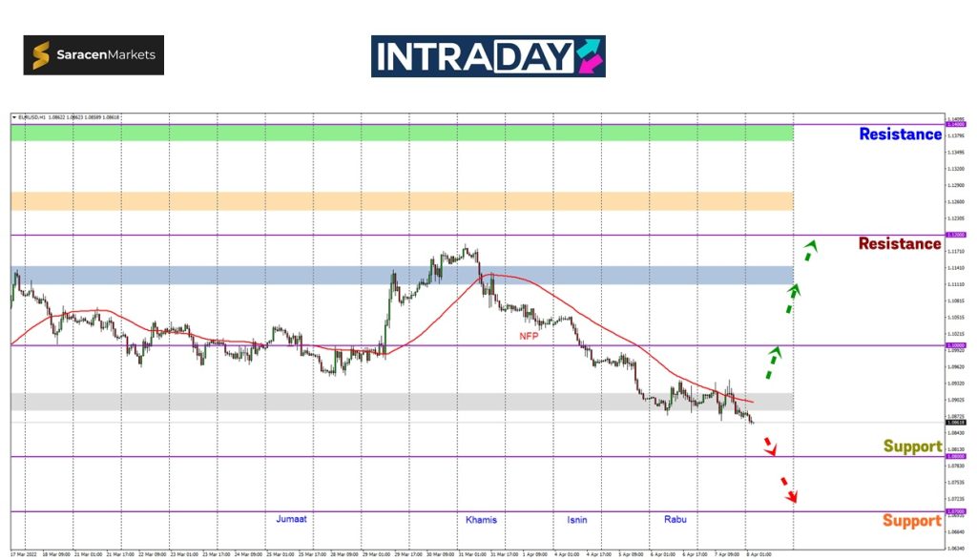Open the EURUSD,H1 chart title dropdown triangle

14,117
